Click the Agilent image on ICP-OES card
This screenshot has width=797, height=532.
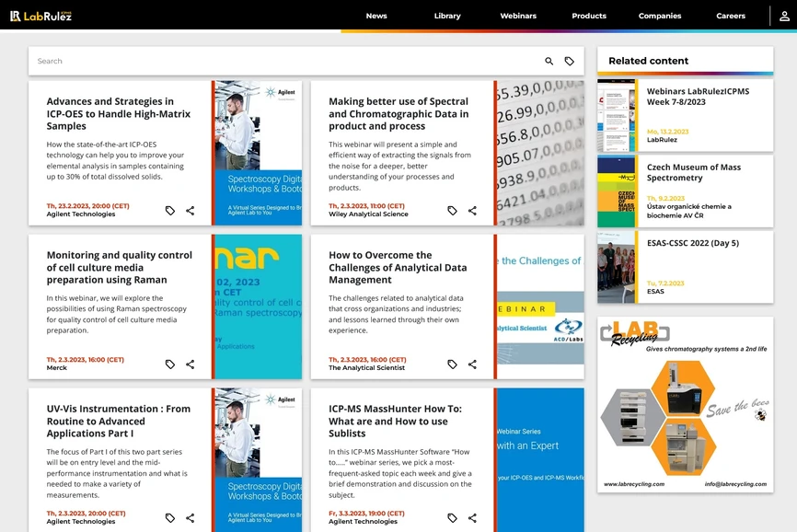[259, 153]
